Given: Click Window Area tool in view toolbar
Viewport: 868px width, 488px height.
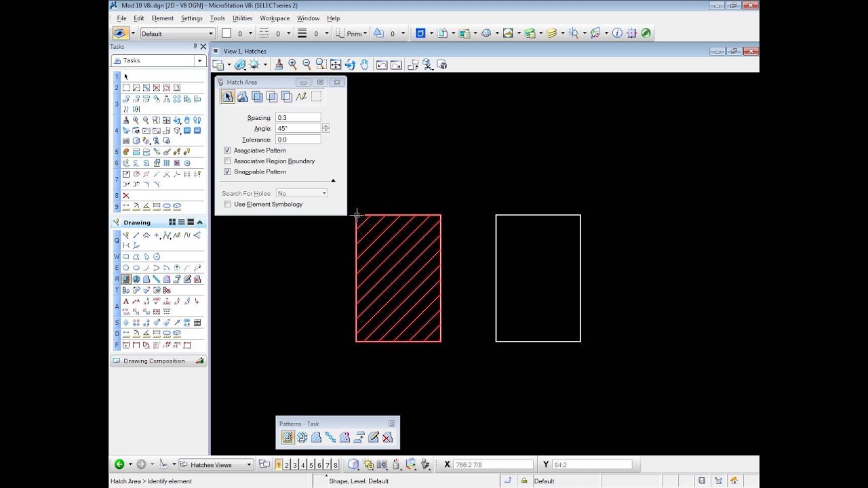Looking at the screenshot, I should click(x=321, y=64).
